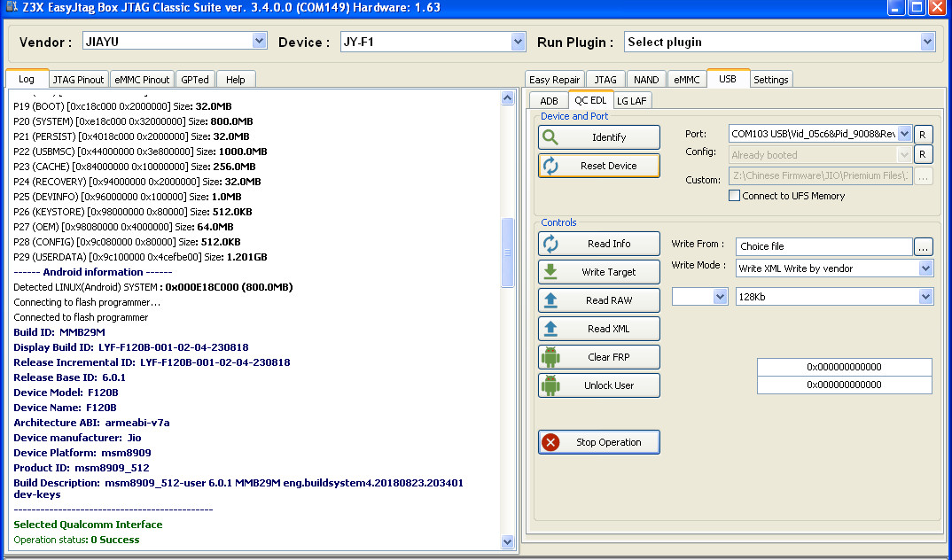Click the log scrollbar down arrow
Screen dimensions: 952x560
508,541
